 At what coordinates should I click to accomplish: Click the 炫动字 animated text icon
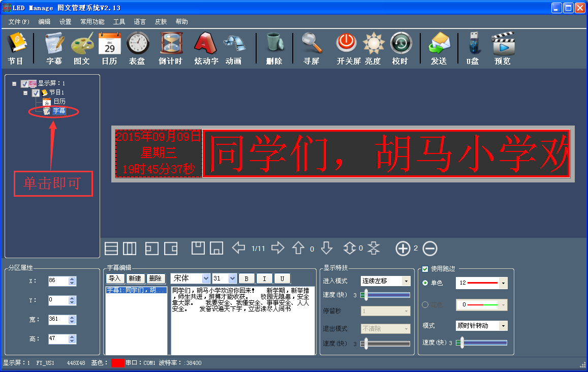coord(206,44)
